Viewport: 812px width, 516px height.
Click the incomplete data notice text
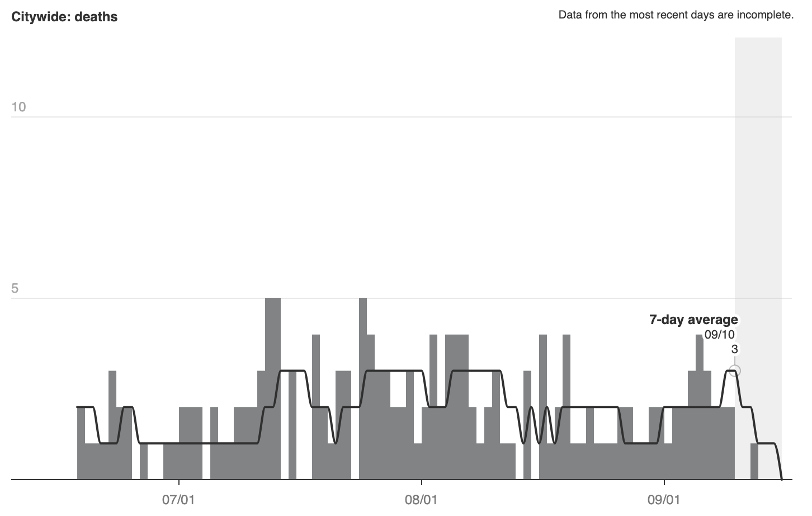point(676,15)
